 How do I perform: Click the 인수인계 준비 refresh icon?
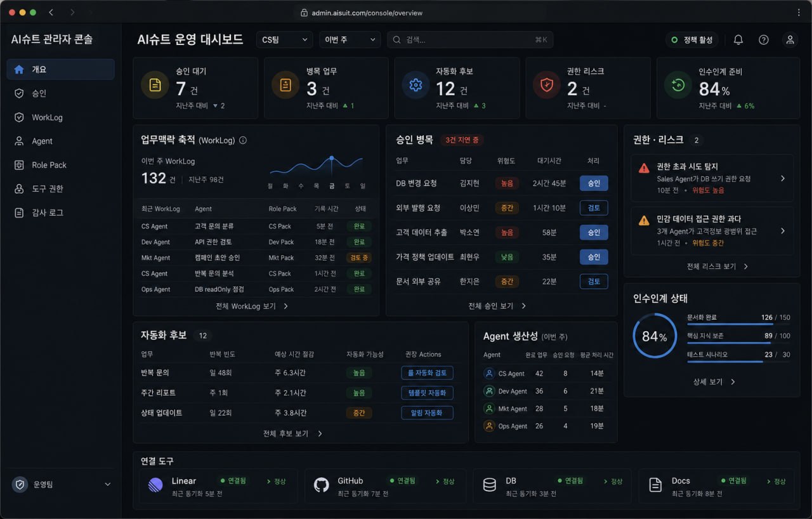coord(678,85)
